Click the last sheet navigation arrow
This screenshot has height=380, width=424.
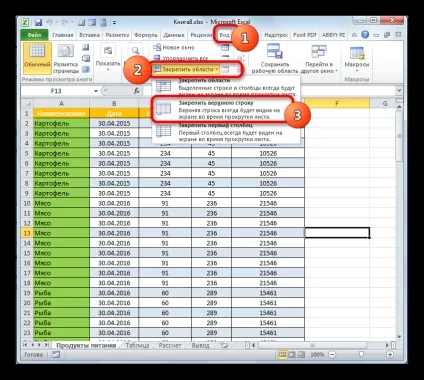pos(46,345)
